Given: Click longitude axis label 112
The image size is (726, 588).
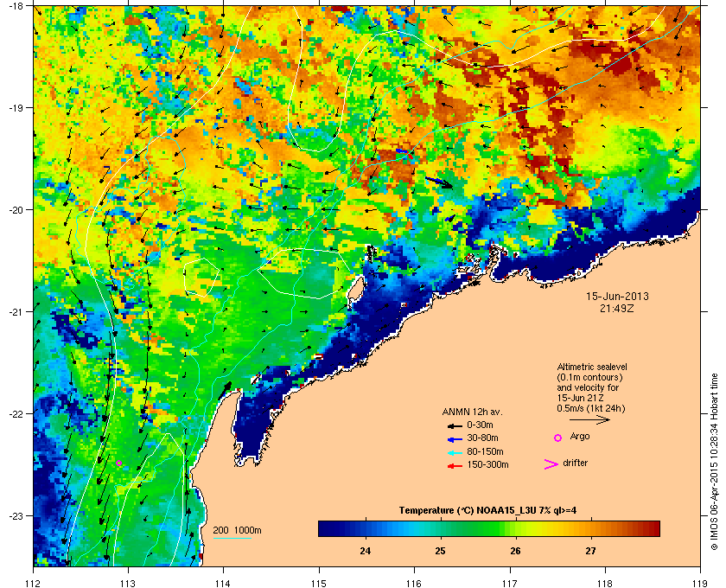Looking at the screenshot, I should [34, 584].
